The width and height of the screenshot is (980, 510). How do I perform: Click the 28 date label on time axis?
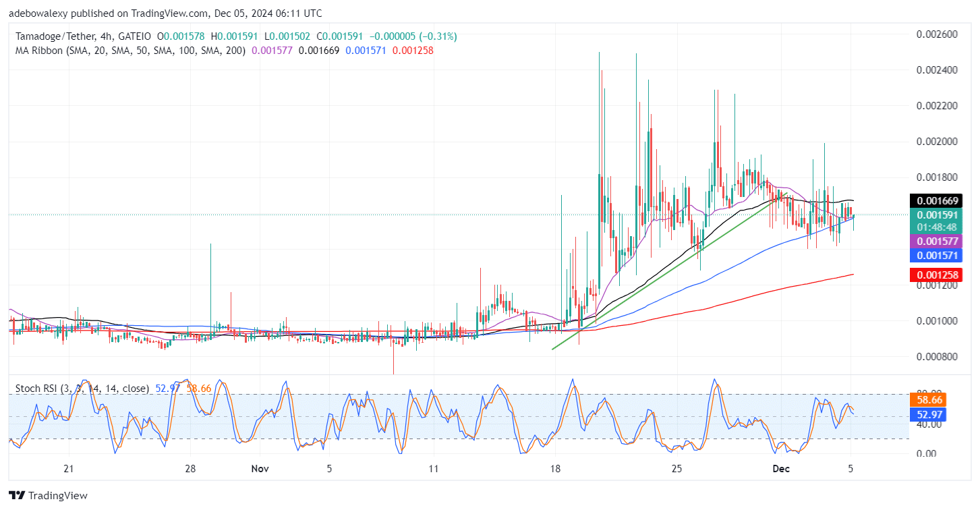(191, 468)
